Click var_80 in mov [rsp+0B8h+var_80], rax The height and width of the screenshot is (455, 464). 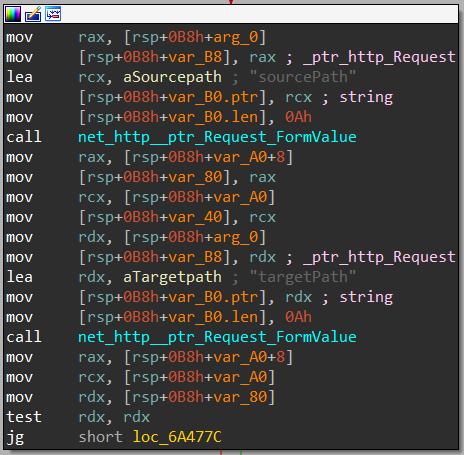(195, 177)
